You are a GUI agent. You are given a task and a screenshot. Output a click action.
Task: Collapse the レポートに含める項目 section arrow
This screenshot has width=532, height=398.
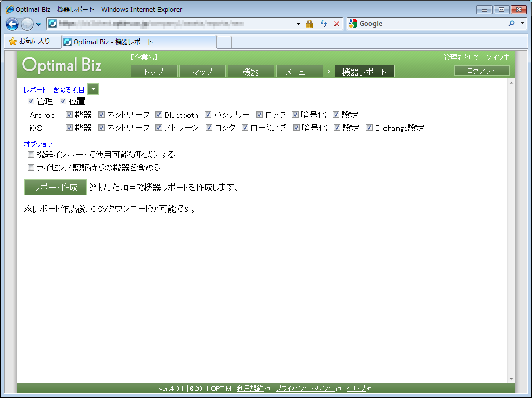[93, 89]
